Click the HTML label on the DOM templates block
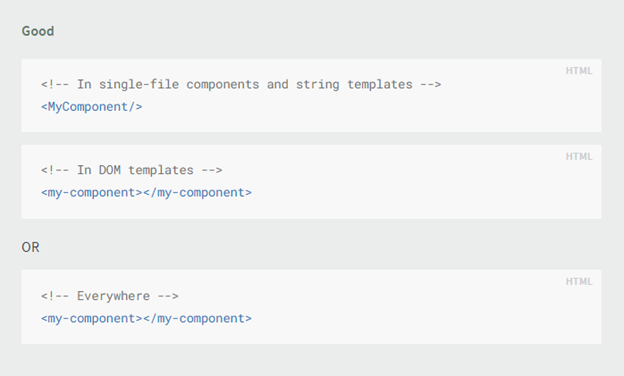 [579, 156]
